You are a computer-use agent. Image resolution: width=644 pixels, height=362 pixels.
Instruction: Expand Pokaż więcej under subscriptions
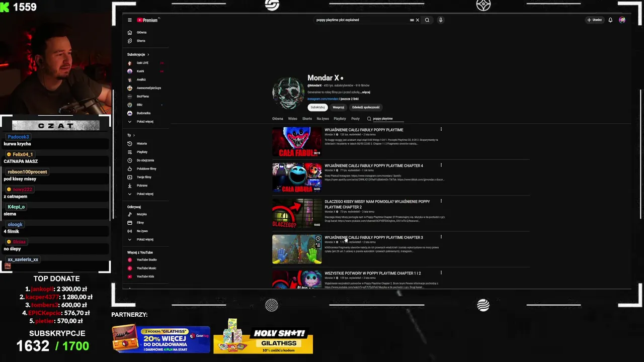pos(146,122)
